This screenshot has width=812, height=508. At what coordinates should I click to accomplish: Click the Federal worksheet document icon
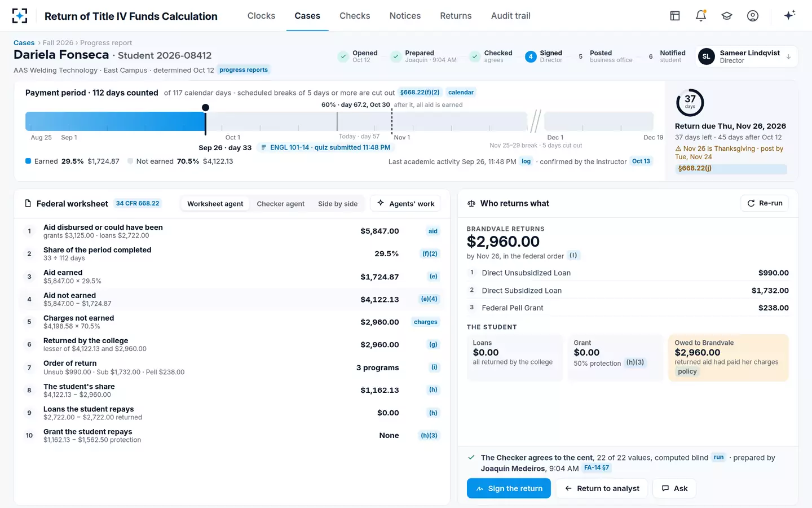(x=28, y=203)
